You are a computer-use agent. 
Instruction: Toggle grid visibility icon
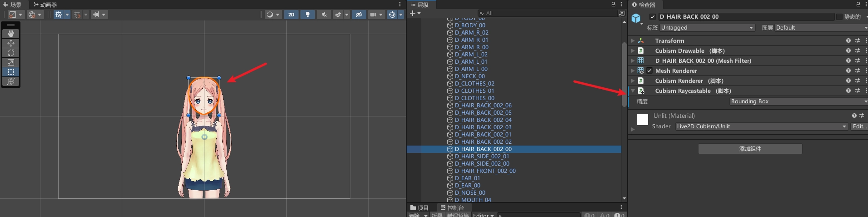pyautogui.click(x=59, y=15)
